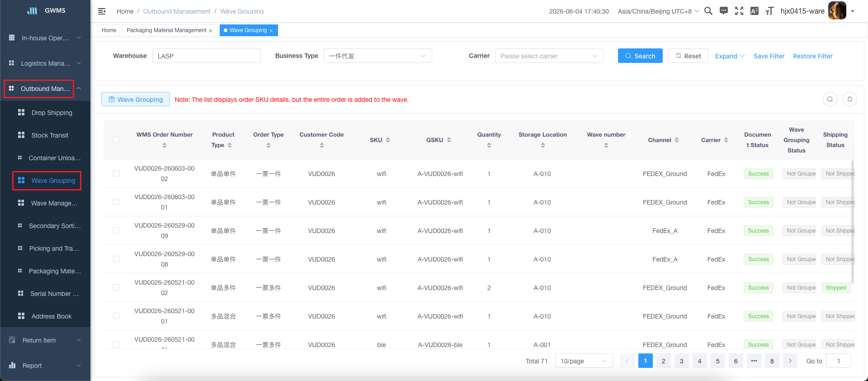
Task: Click the Warehouse input field
Action: click(x=207, y=56)
